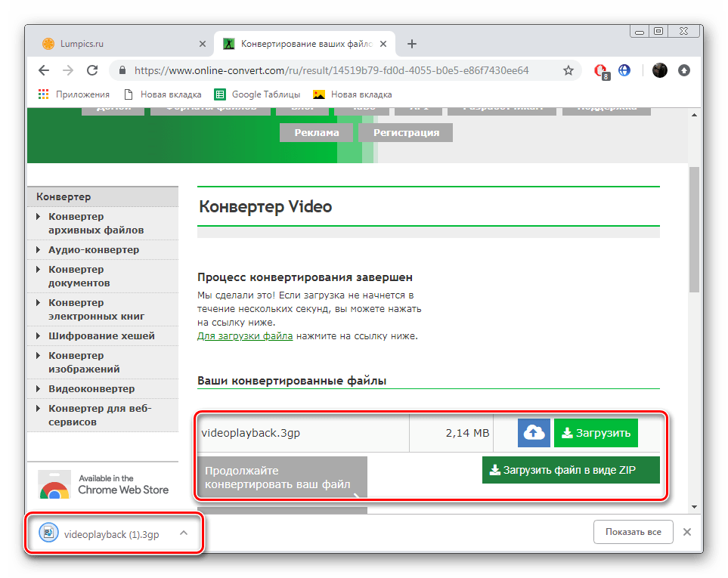Image resolution: width=728 pixels, height=578 pixels.
Task: Select the Конвертирование ваших файлов tab
Action: coord(305,44)
